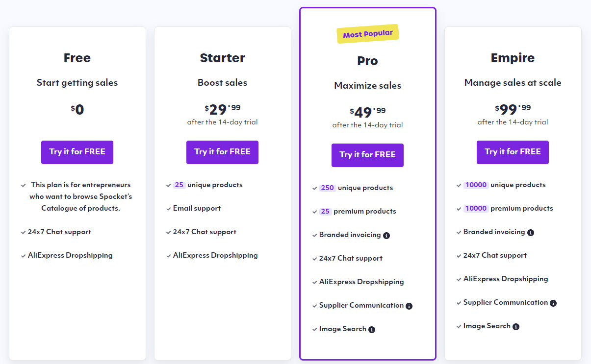The height and width of the screenshot is (364, 591).
Task: Click info icon next to Pro Supplier Communication
Action: (x=409, y=306)
